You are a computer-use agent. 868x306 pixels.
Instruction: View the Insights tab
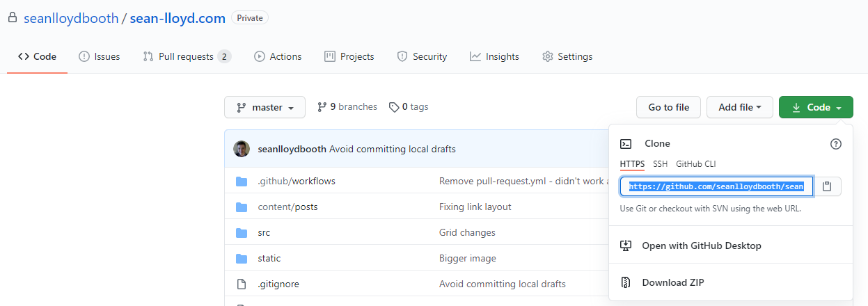(494, 56)
